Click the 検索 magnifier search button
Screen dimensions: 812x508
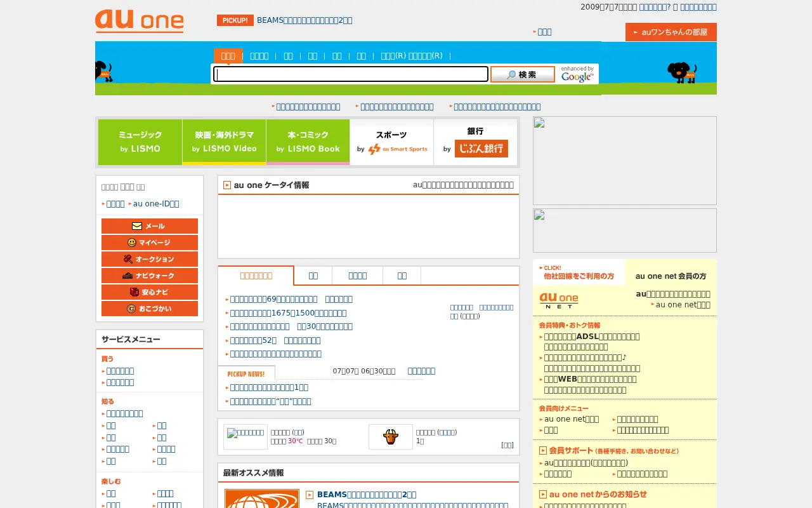coord(523,74)
